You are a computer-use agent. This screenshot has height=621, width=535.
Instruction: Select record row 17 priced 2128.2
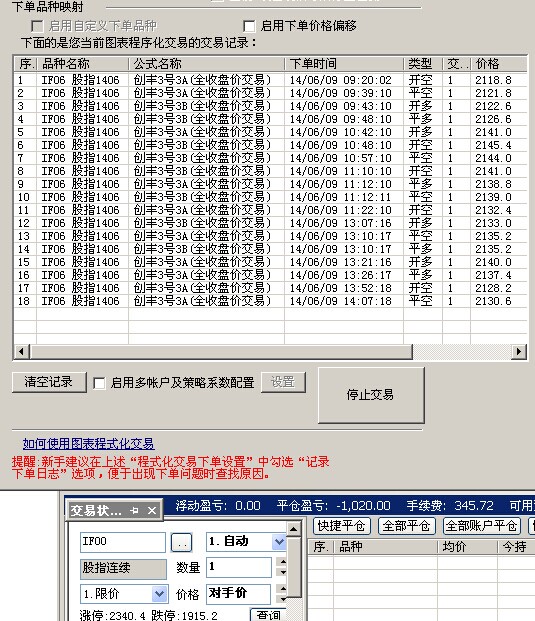pos(270,288)
